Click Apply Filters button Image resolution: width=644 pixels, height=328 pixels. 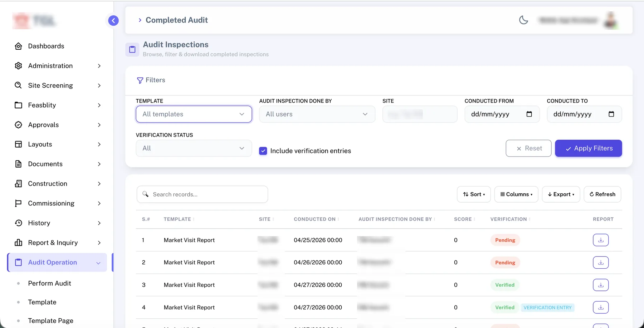click(x=589, y=148)
